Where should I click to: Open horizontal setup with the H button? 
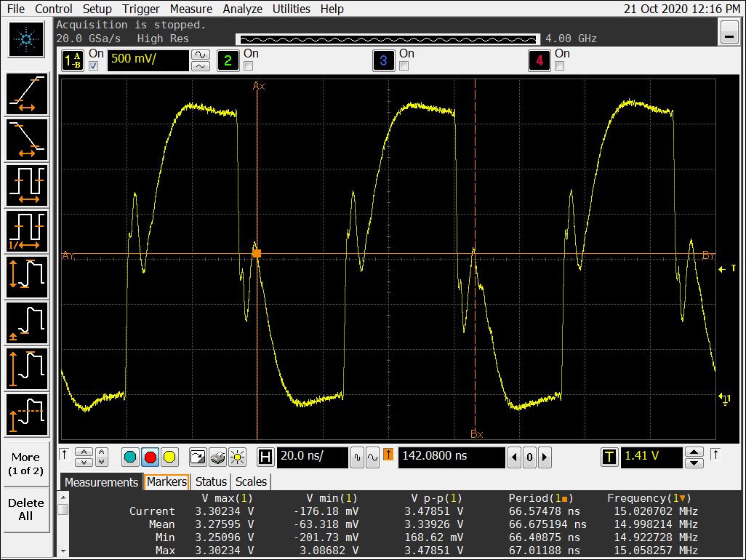265,457
